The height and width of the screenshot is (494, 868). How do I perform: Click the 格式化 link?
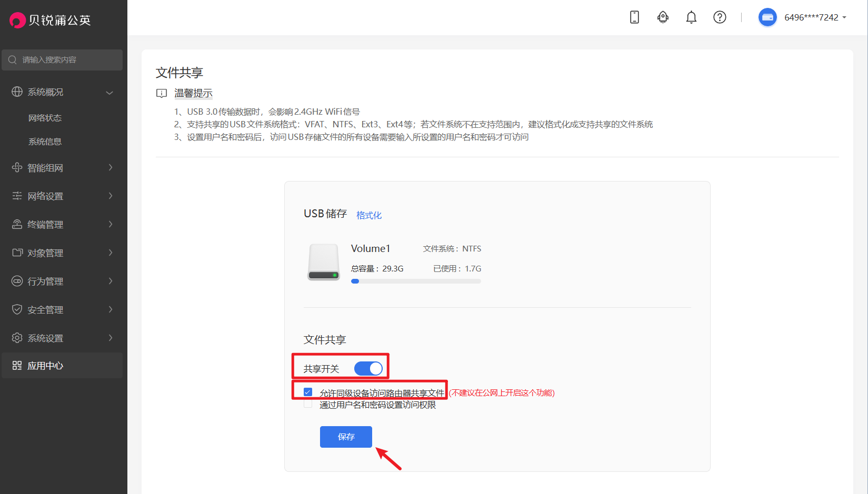369,215
